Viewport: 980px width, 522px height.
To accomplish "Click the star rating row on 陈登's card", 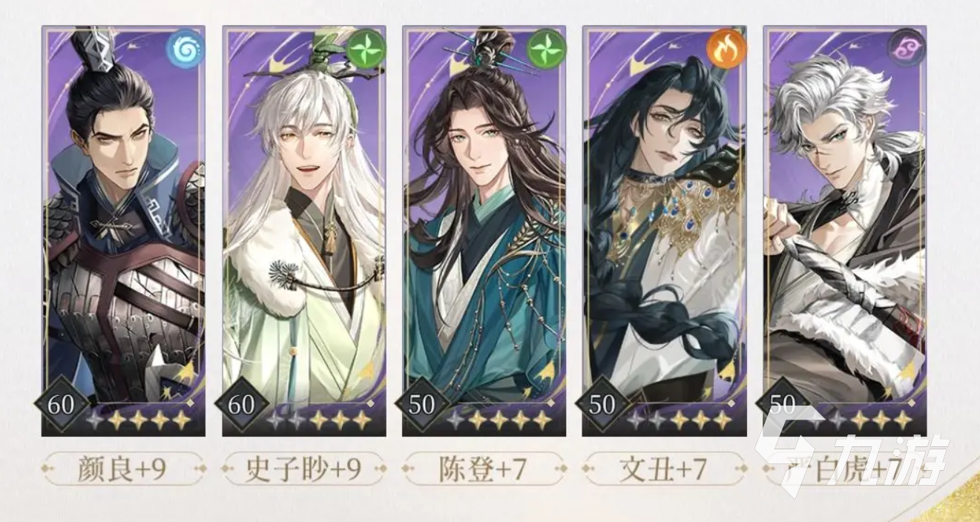I will [x=499, y=421].
